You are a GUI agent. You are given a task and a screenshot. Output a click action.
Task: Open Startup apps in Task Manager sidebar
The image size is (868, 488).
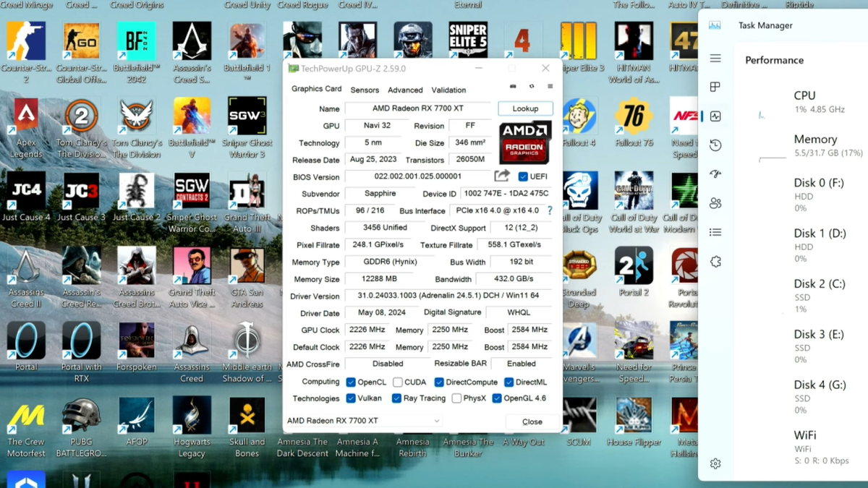715,174
